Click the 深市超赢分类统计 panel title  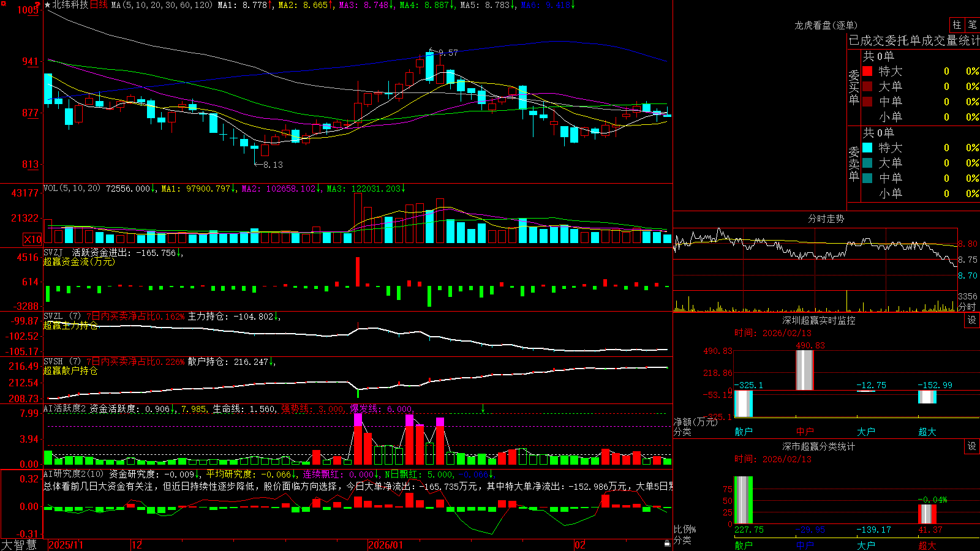(x=819, y=446)
